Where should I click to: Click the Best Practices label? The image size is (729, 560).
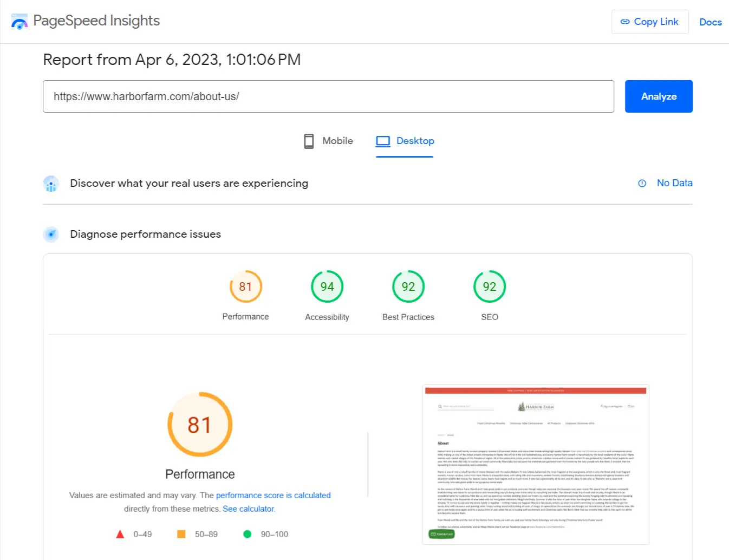(x=408, y=317)
